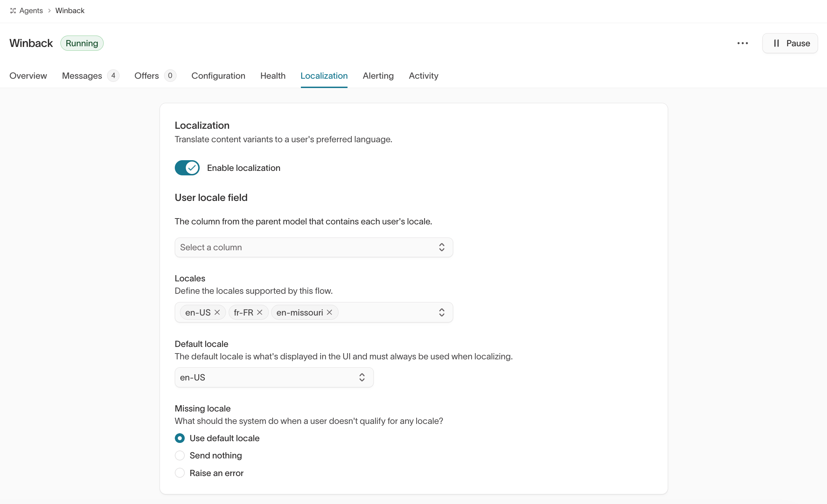The width and height of the screenshot is (827, 504).
Task: Choose the Send nothing radio option
Action: pos(180,455)
